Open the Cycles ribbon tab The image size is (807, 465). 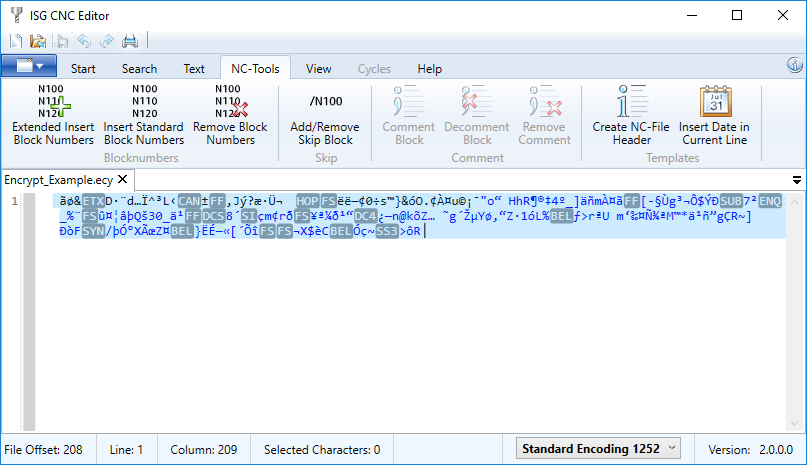point(374,68)
